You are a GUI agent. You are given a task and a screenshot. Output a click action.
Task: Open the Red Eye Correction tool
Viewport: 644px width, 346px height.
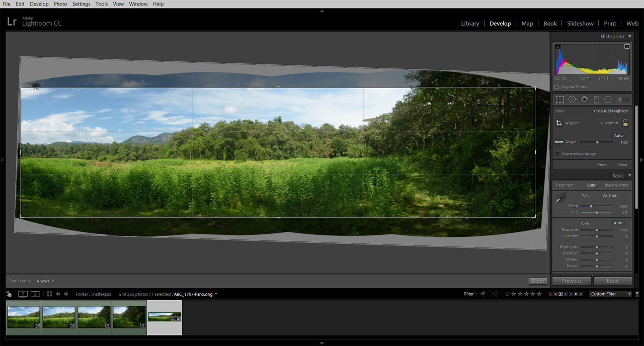[584, 99]
